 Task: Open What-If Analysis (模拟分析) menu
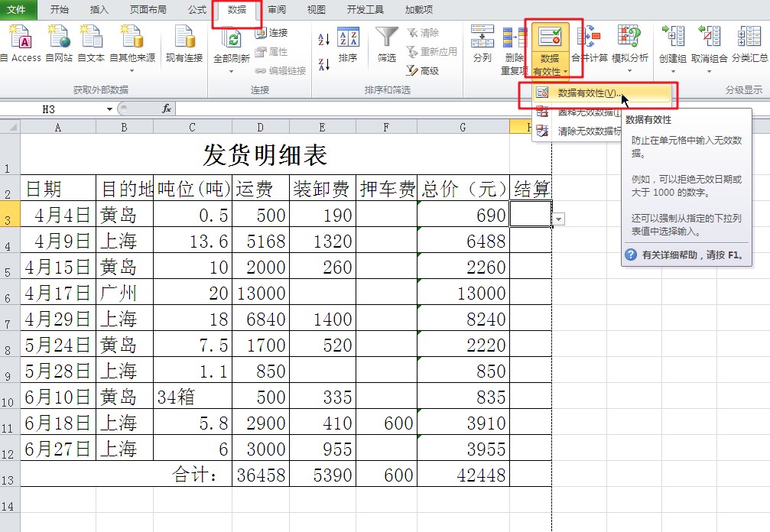629,48
